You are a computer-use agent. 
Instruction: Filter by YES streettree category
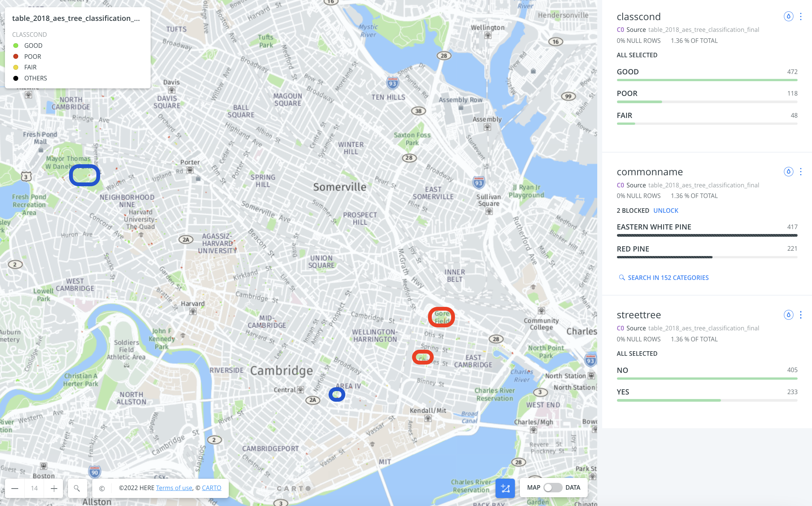click(707, 394)
